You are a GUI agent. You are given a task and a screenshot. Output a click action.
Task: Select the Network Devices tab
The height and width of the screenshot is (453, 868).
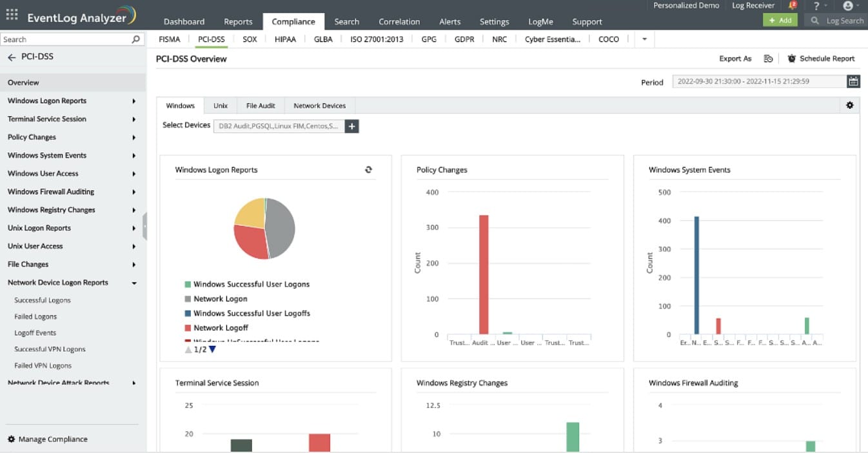click(320, 106)
